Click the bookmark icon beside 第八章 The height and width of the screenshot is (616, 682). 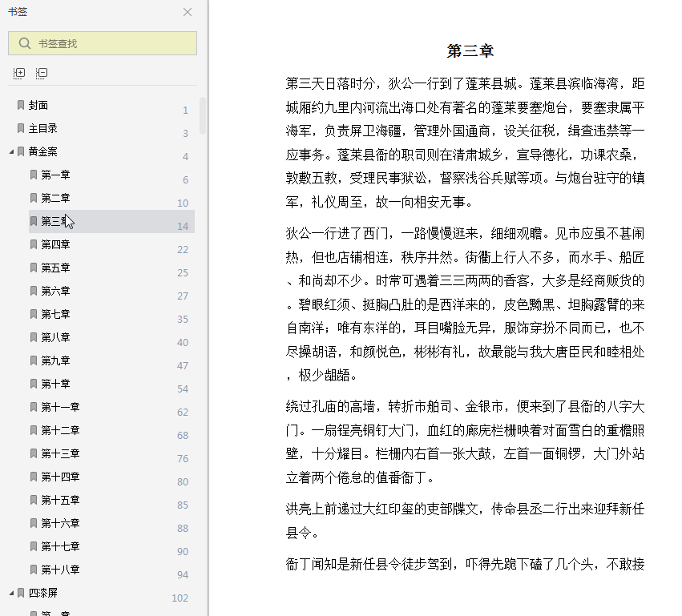34,337
